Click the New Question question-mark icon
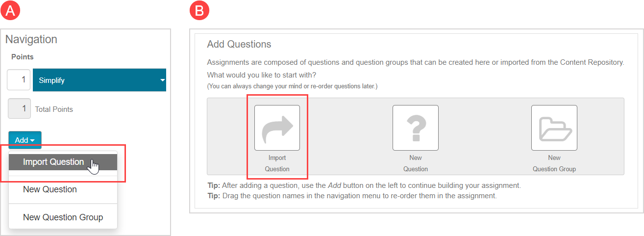This screenshot has height=236, width=644. pyautogui.click(x=415, y=128)
